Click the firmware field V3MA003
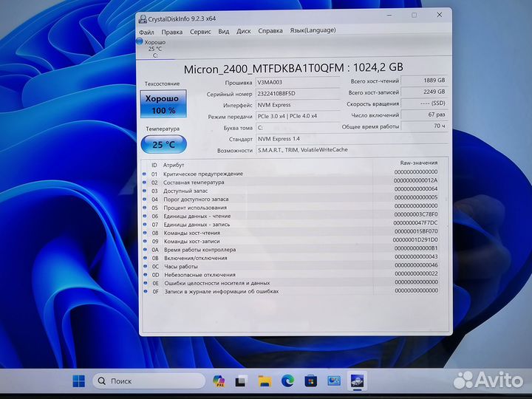Image resolution: width=532 pixels, height=399 pixels. (298, 82)
